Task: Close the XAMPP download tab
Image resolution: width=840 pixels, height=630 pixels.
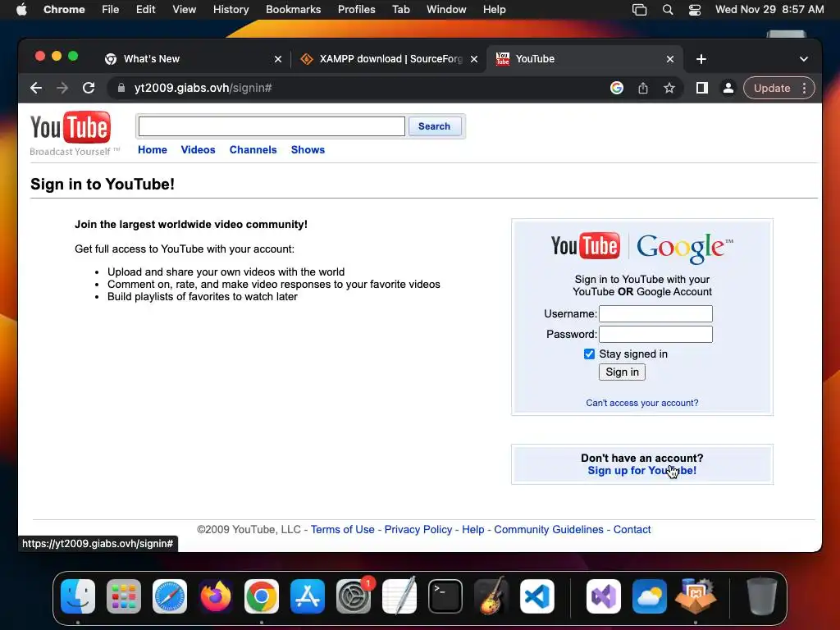Action: [x=474, y=59]
